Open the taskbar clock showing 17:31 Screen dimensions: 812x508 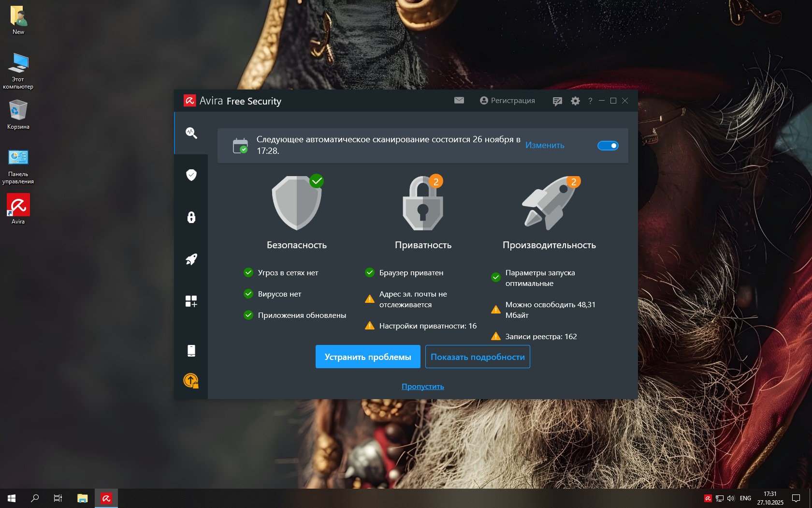click(770, 498)
